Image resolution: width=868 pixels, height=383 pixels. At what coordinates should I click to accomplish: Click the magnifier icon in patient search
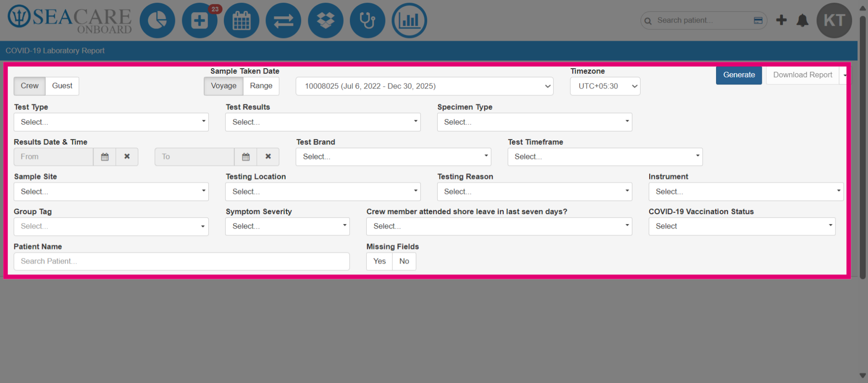(x=648, y=21)
